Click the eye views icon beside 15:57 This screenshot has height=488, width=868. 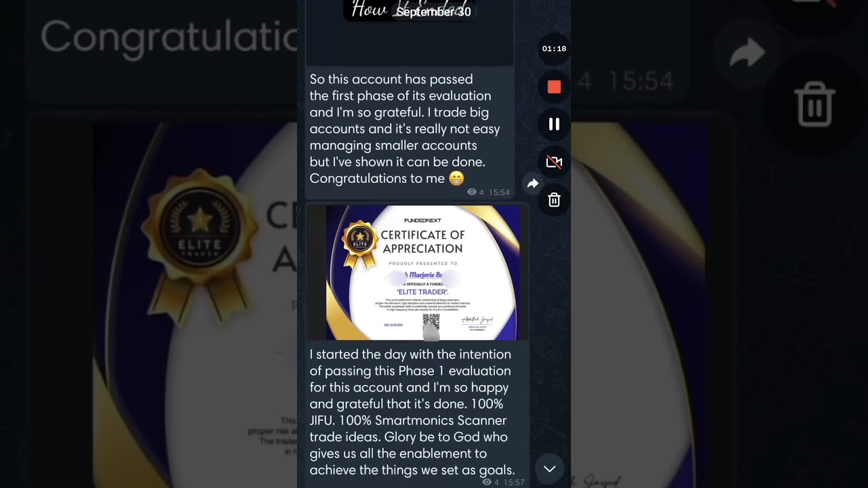486,483
